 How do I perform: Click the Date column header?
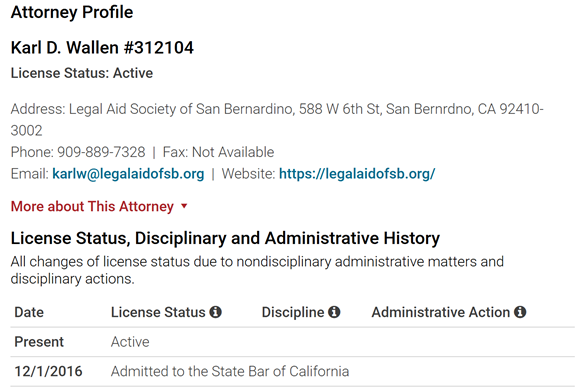[x=29, y=312]
